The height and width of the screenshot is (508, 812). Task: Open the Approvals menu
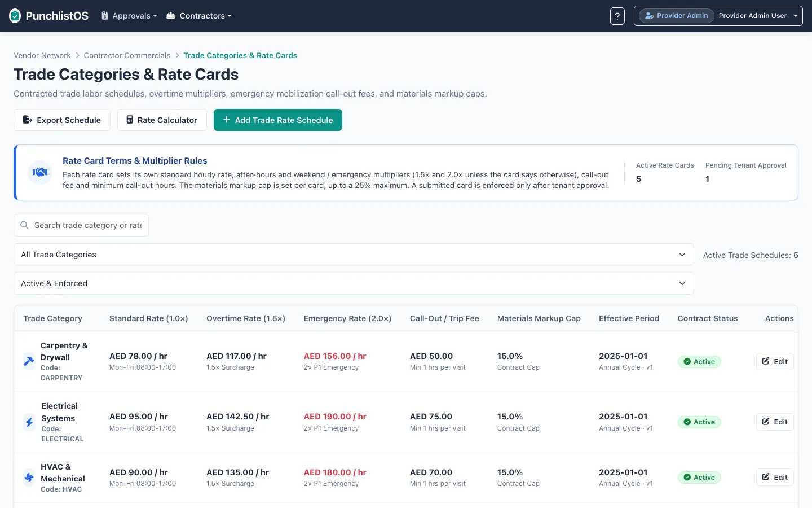point(129,16)
